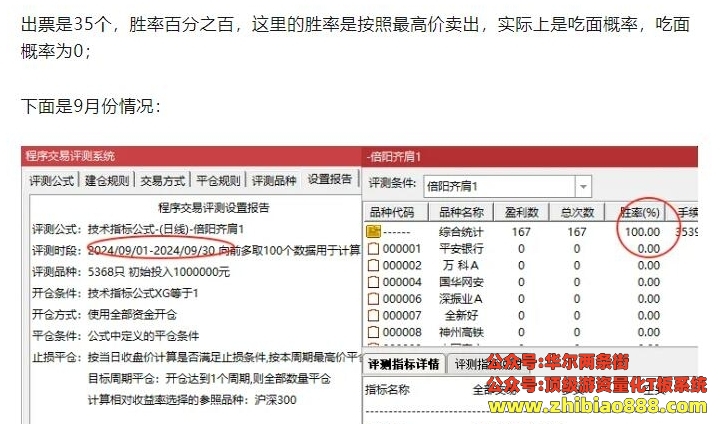Image resolution: width=723 pixels, height=424 pixels.
Task: Click the icon beside code 000002
Action: (x=373, y=265)
